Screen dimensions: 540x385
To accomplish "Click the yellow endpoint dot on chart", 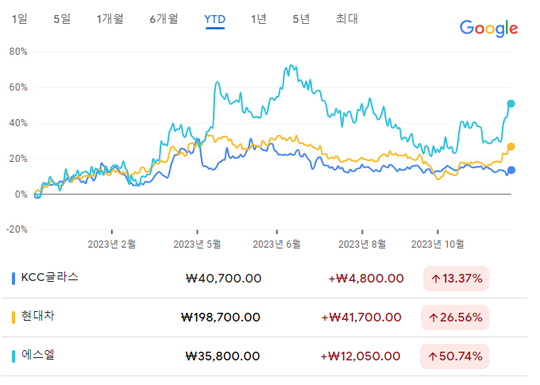I will (x=511, y=147).
